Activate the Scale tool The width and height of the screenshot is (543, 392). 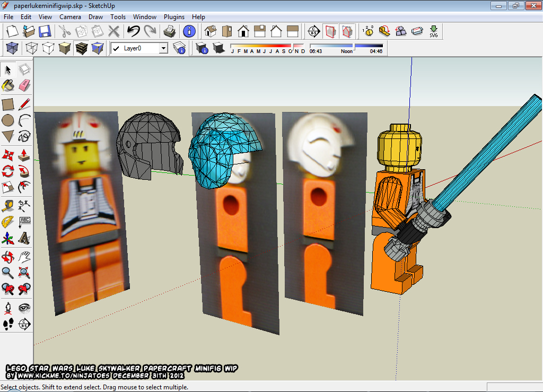(8, 187)
